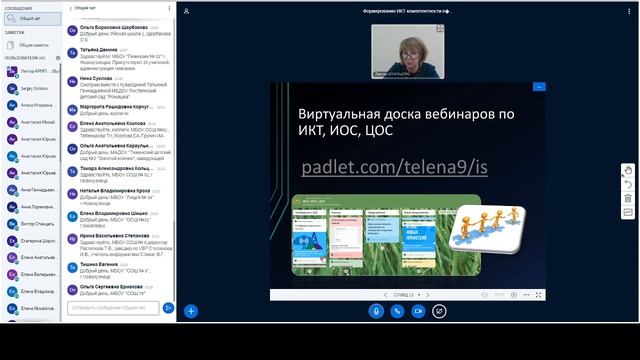Click the slide heading Виртуальная доска вебинаров
Screen dimensions: 640x360
pos(406,122)
